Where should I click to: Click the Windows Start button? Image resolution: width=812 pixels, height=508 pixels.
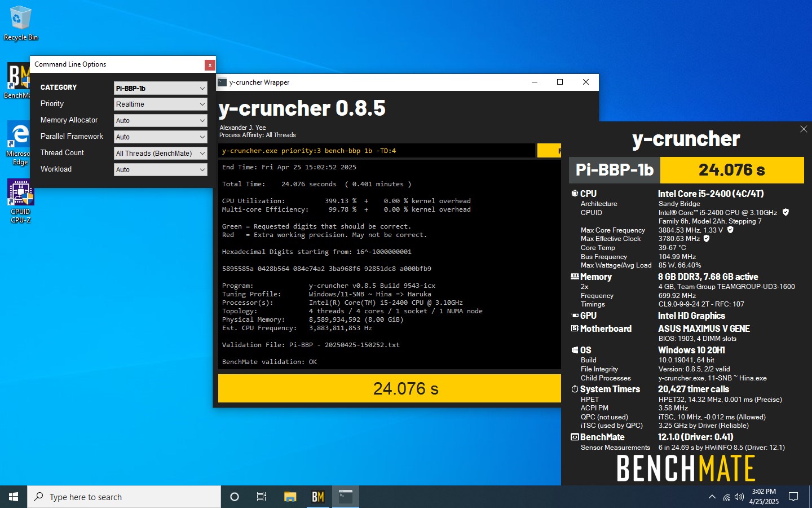pyautogui.click(x=14, y=497)
